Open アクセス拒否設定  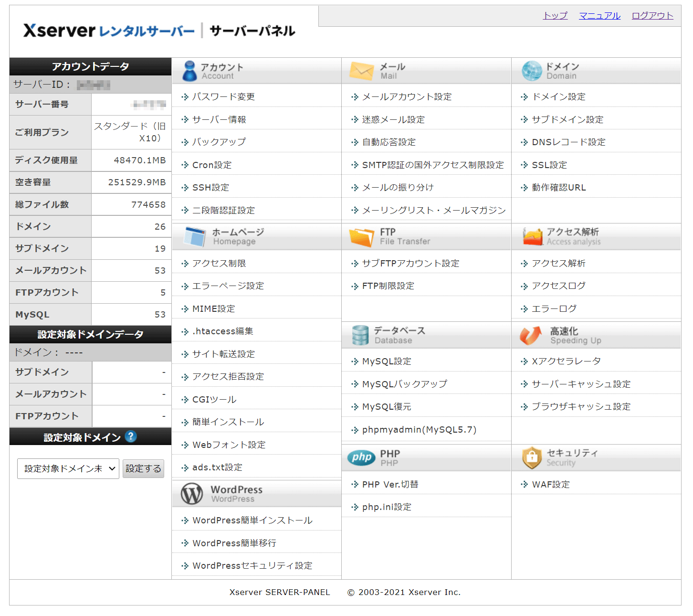pyautogui.click(x=228, y=376)
